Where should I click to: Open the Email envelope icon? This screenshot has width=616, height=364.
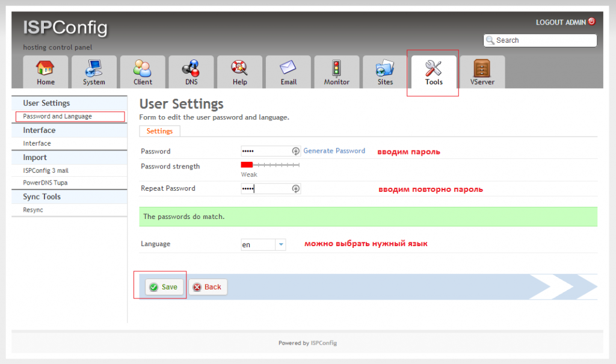pos(288,67)
